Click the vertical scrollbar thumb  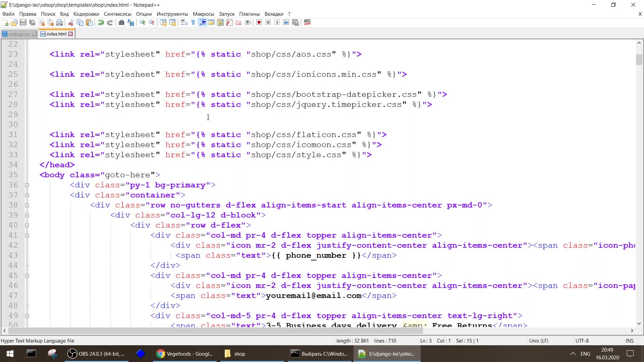[639, 60]
